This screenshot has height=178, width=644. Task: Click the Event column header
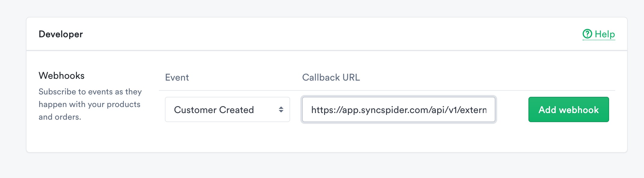click(x=177, y=78)
